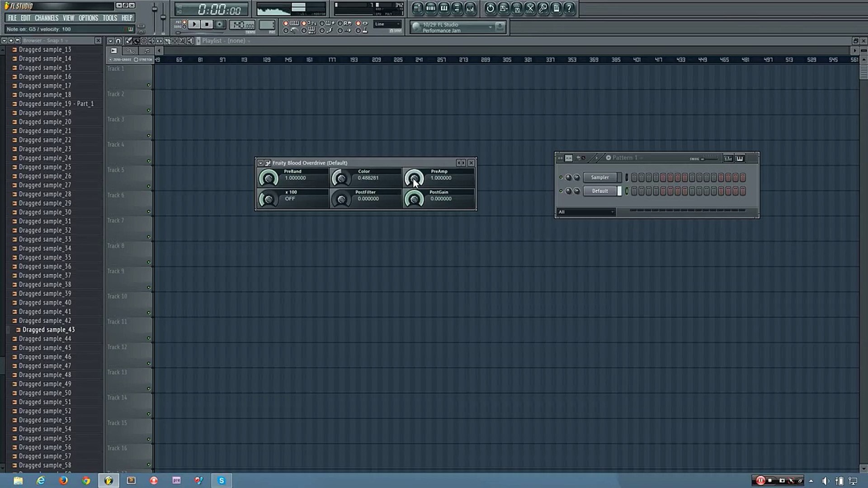Open the VIEW menu
The width and height of the screenshot is (868, 488).
(x=68, y=18)
